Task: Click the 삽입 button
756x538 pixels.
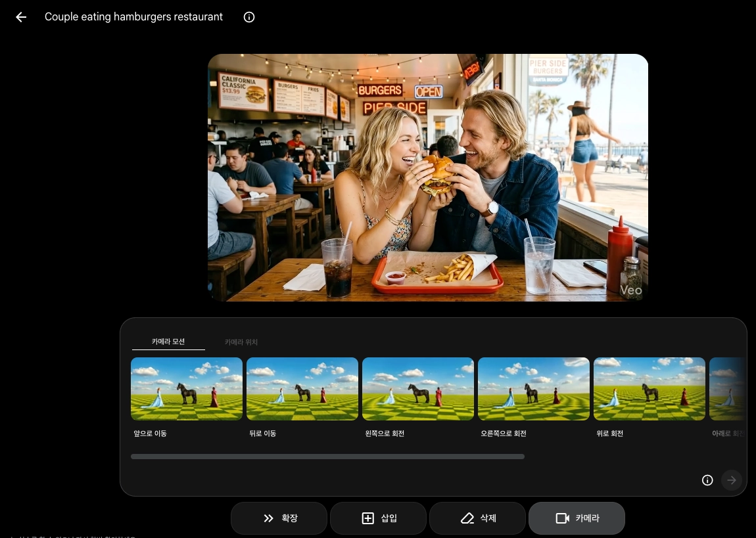Action: click(379, 518)
